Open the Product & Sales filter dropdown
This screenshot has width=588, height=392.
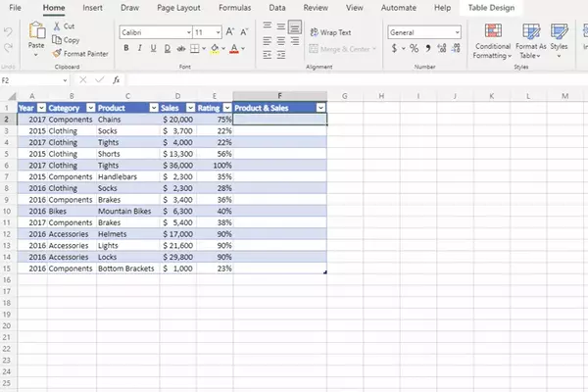tap(321, 108)
